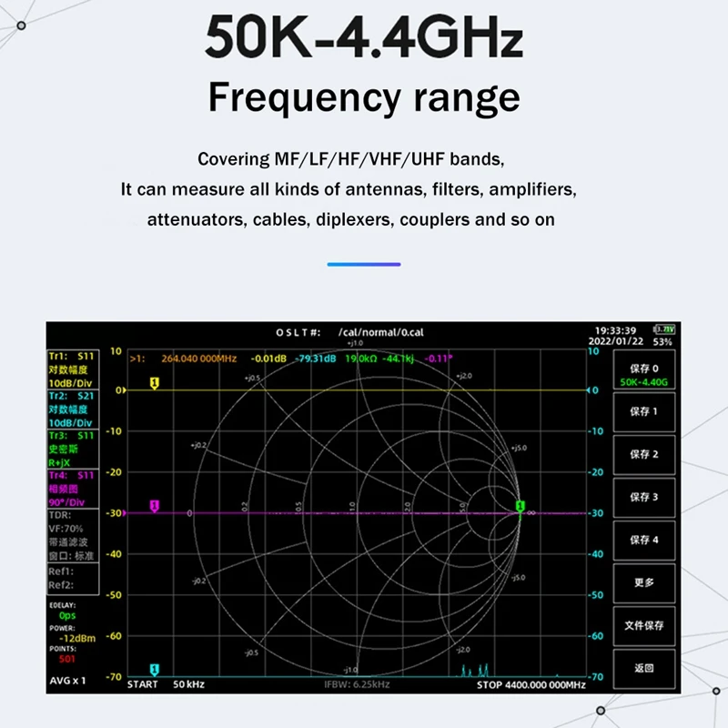Open the Tr4 phase trace settings
The height and width of the screenshot is (728, 728).
click(70, 488)
